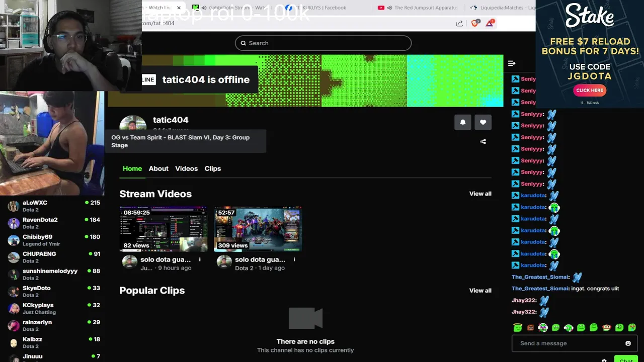
Task: View all Popular Clips
Action: (480, 291)
